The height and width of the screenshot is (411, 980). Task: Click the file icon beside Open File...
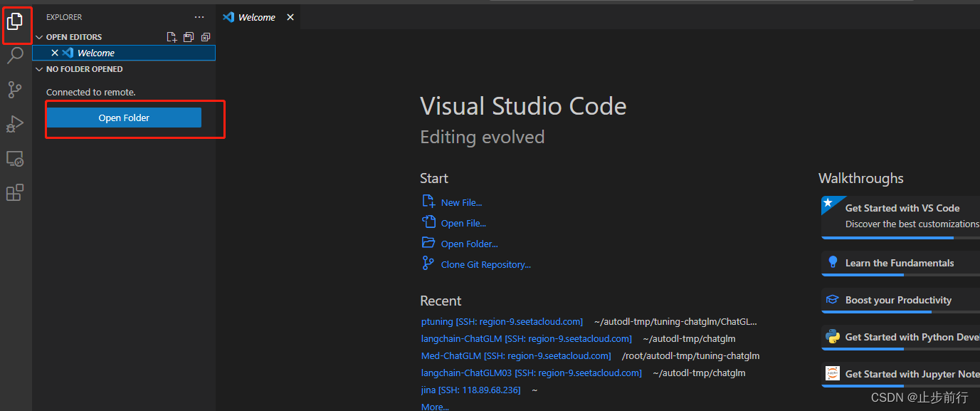coord(428,222)
